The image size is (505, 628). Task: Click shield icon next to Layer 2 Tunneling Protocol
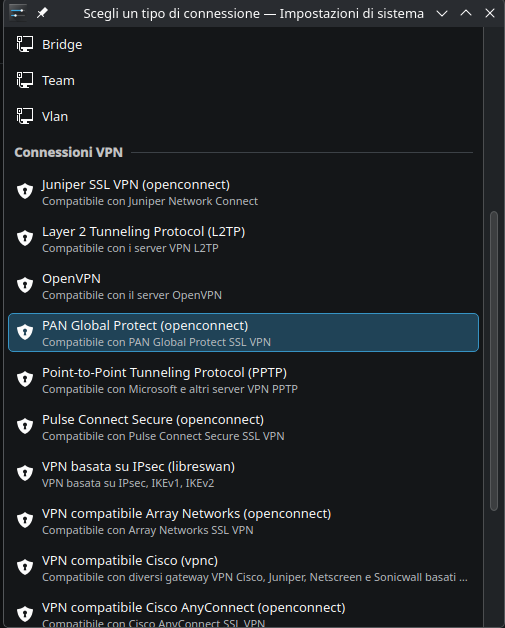point(25,238)
